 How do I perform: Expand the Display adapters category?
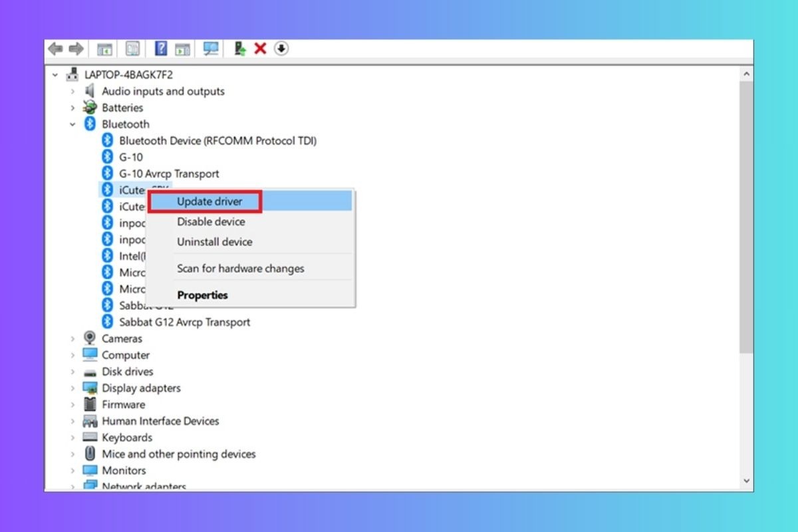click(x=73, y=388)
